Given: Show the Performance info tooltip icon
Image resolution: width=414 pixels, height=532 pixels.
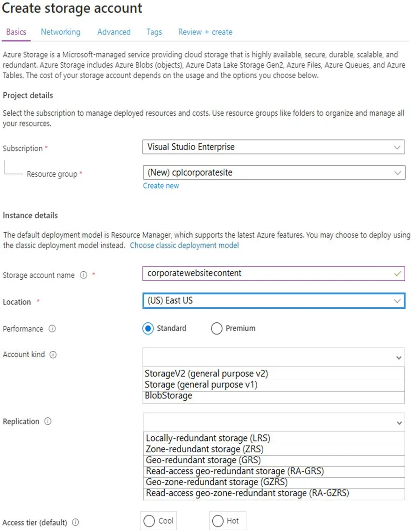Looking at the screenshot, I should 52,328.
